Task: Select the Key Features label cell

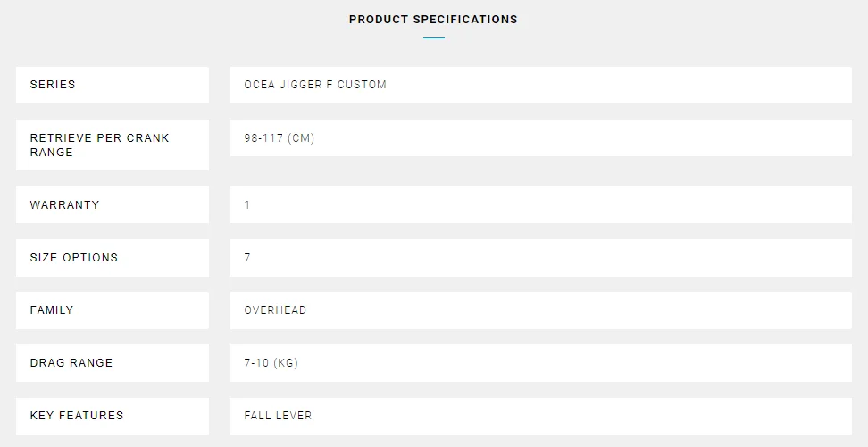Action: [113, 416]
